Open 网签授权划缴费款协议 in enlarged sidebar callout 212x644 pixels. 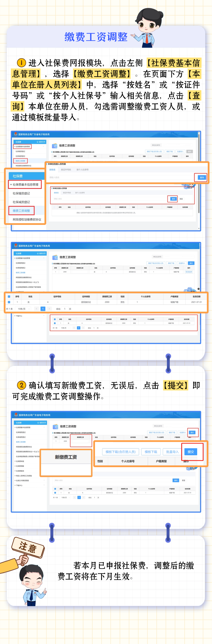[x=27, y=219]
